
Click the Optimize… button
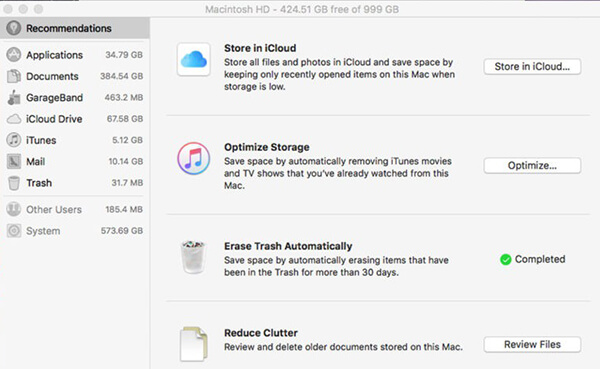pyautogui.click(x=532, y=166)
